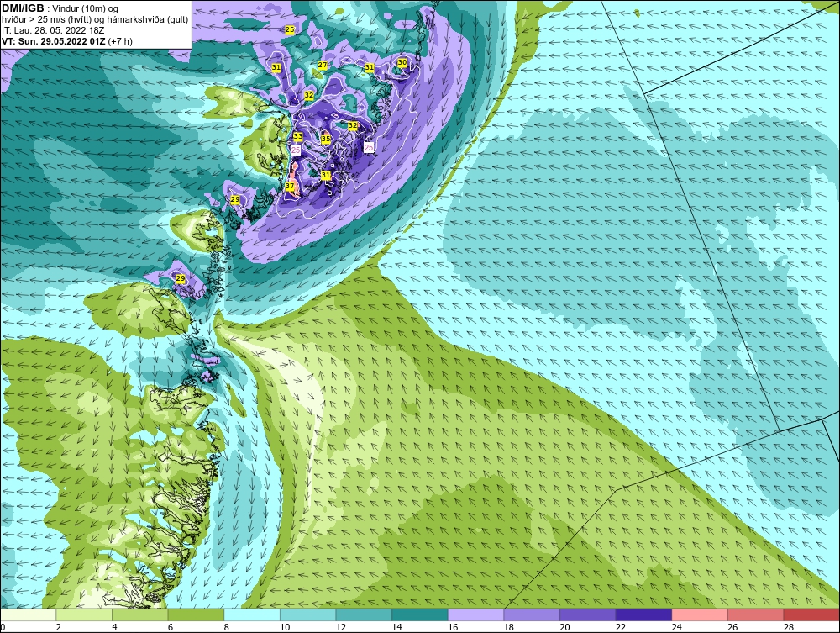Select the yellow 32 label beside the 35 label

click(x=353, y=125)
